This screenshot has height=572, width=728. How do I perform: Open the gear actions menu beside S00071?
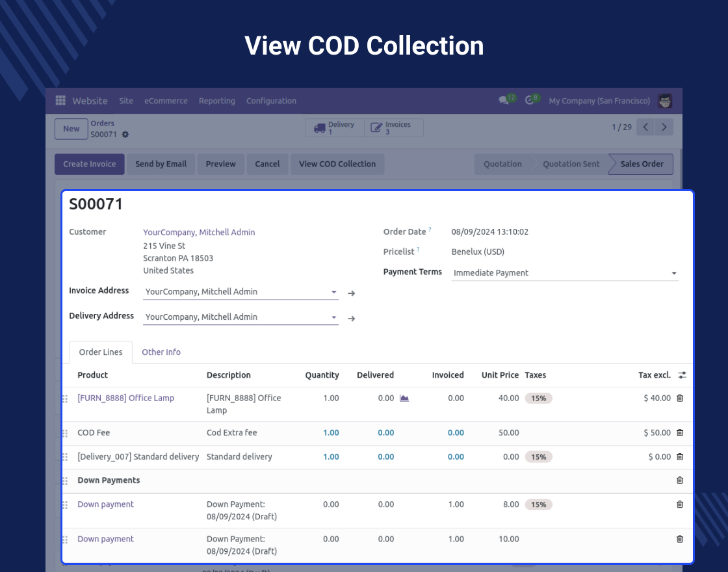pos(125,134)
